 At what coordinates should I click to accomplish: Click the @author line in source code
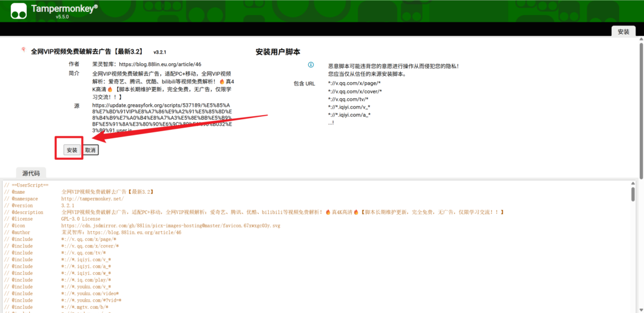coord(92,233)
